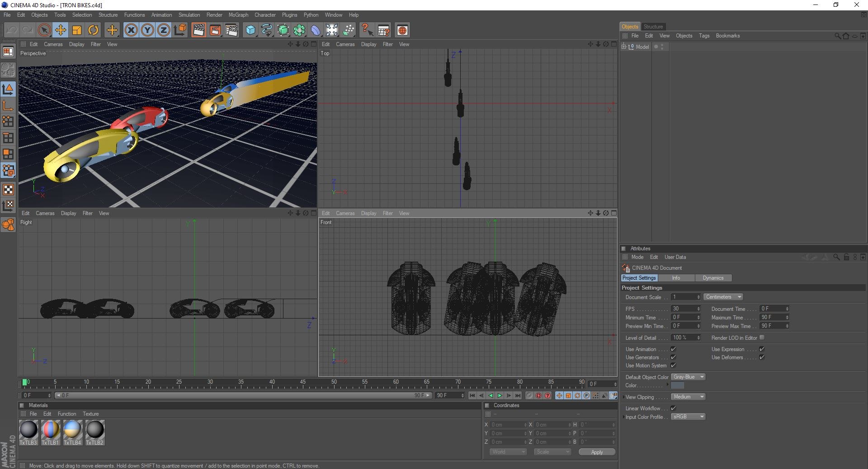Activate the Move tool in the top toolbar

pyautogui.click(x=60, y=30)
